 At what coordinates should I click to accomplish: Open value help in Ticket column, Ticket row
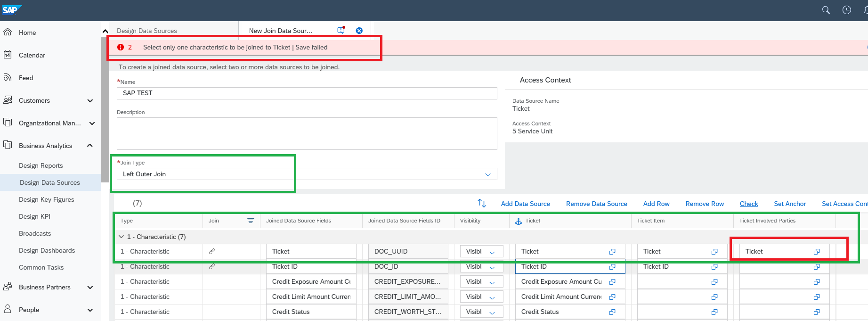pyautogui.click(x=612, y=252)
